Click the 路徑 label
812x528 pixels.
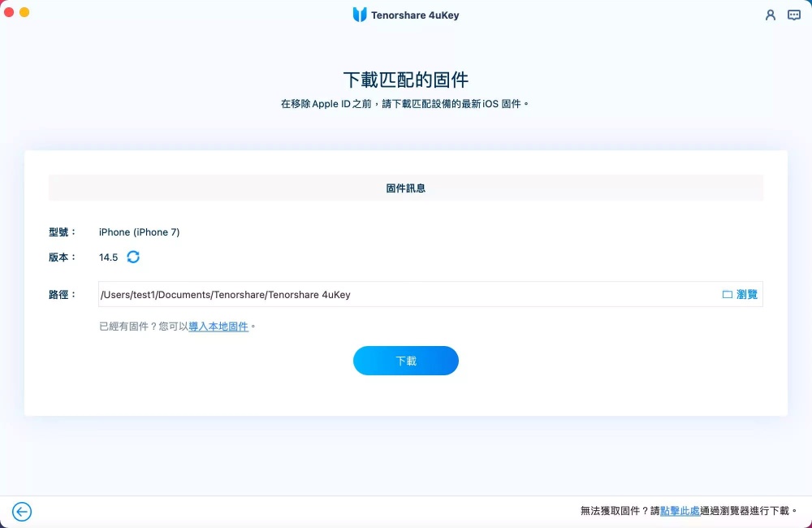point(63,294)
